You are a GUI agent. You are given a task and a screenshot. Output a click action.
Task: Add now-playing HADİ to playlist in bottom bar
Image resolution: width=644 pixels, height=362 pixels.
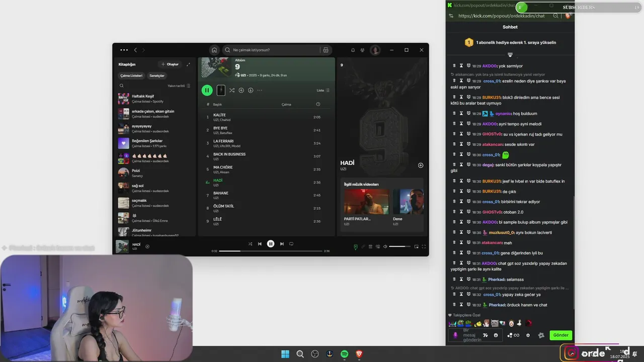click(147, 246)
